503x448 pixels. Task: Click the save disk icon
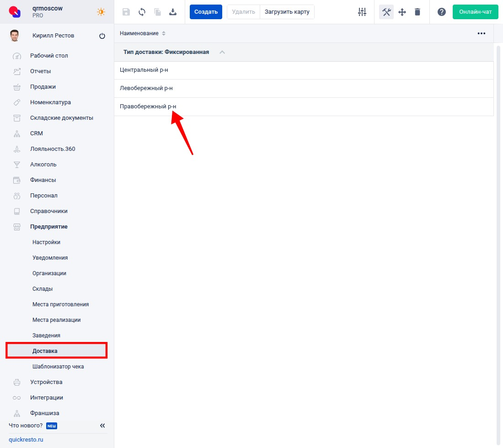tap(126, 12)
